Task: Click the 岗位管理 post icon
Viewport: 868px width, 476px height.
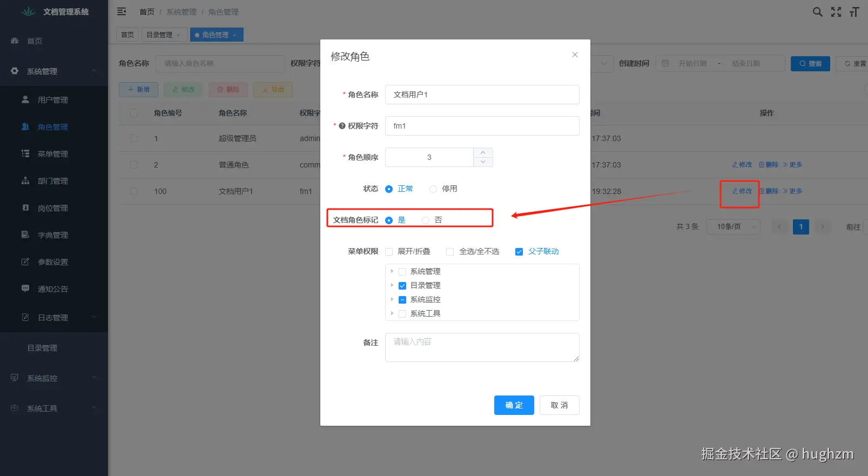Action: pos(25,207)
